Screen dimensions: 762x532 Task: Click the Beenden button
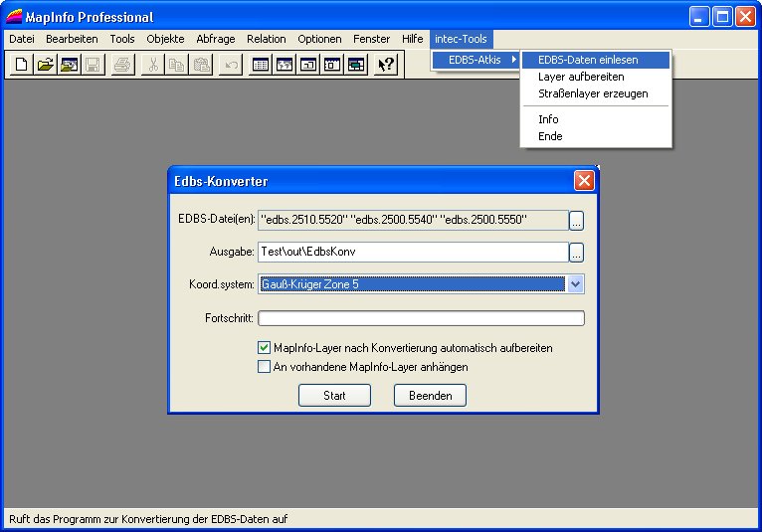click(430, 396)
